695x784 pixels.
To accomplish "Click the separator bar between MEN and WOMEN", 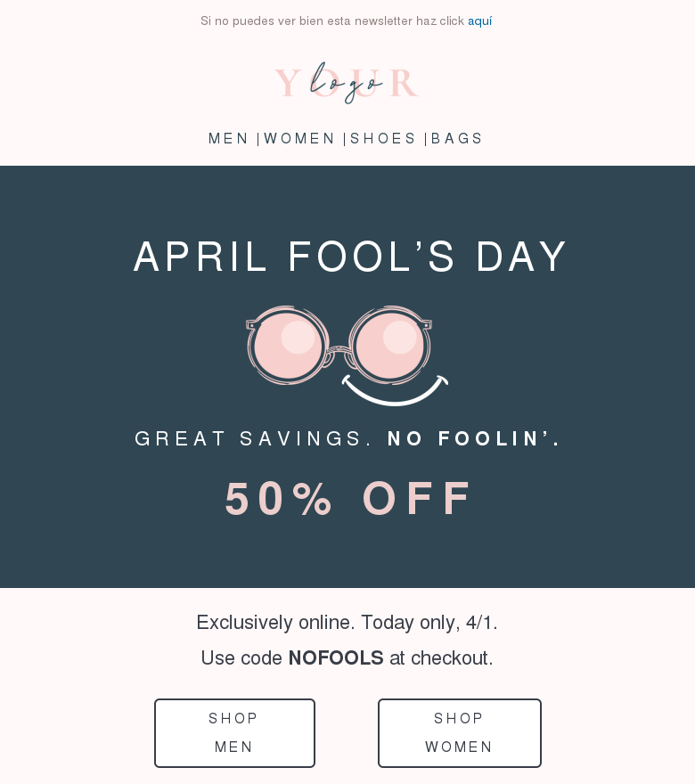I will point(258,139).
